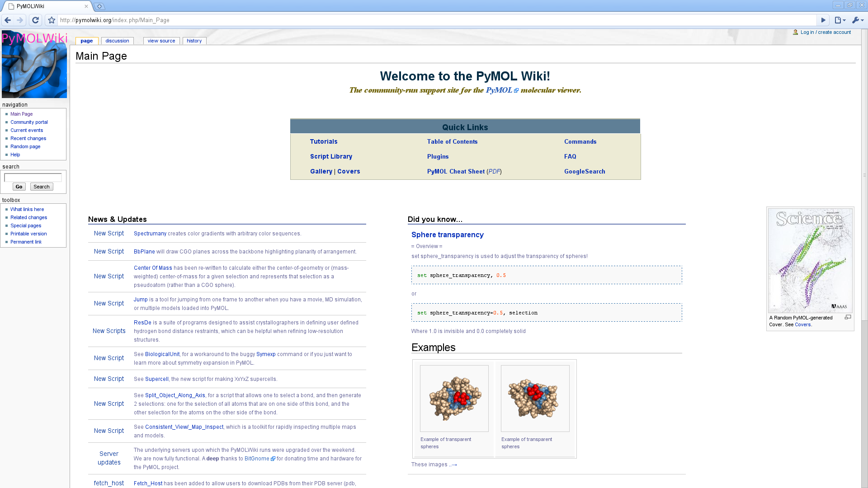
Task: Open a new tab with plus button
Action: click(99, 6)
